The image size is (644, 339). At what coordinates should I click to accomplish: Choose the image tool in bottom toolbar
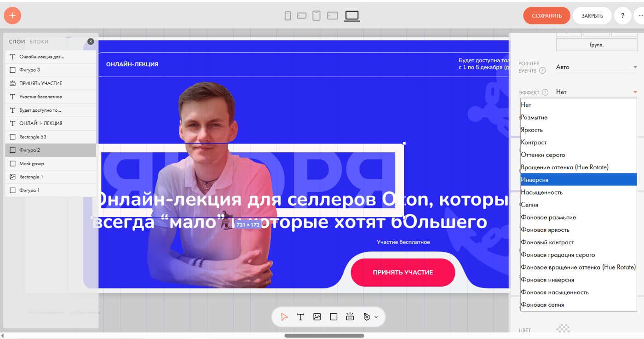(317, 317)
